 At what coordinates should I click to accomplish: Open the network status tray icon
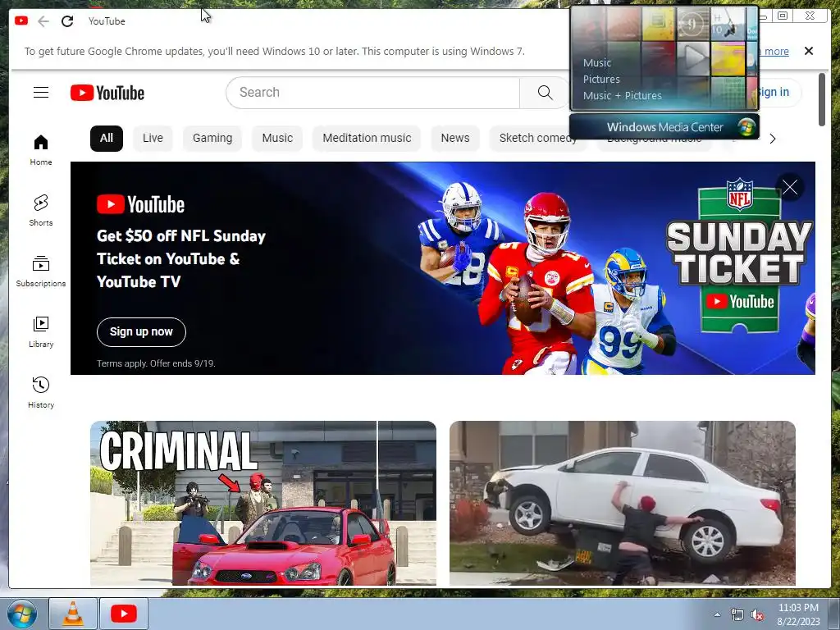(737, 615)
